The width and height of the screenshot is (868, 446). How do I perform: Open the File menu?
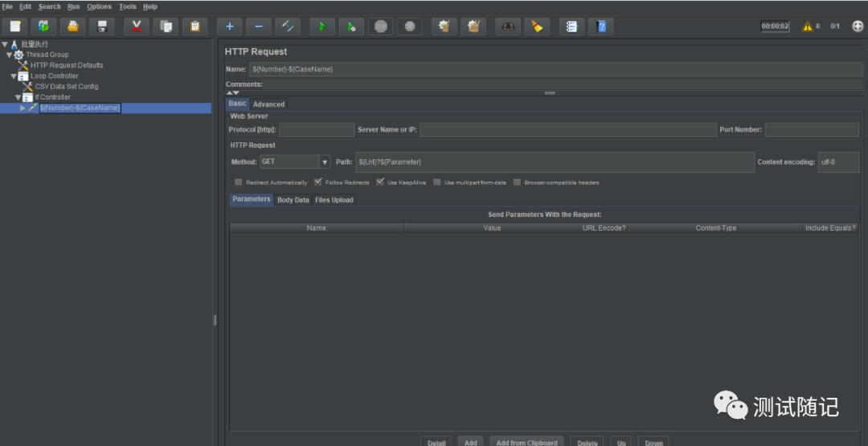click(x=7, y=6)
